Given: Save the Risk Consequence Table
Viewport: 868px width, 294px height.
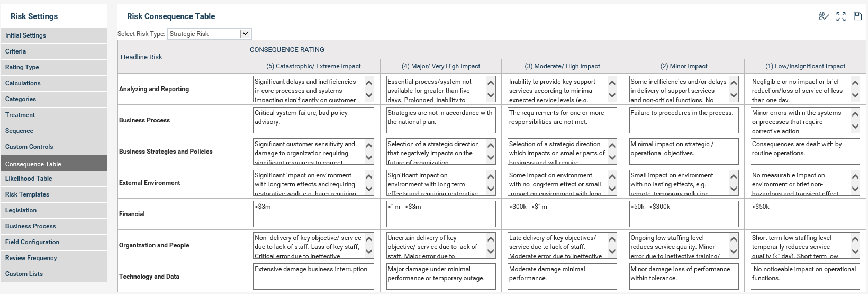Looking at the screenshot, I should pos(858,16).
